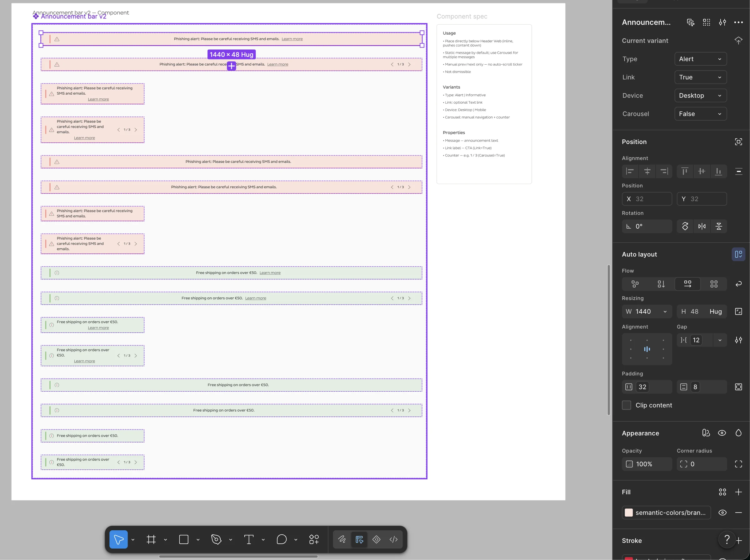This screenshot has height=560, width=750.
Task: Align selection to the right
Action: 664,171
